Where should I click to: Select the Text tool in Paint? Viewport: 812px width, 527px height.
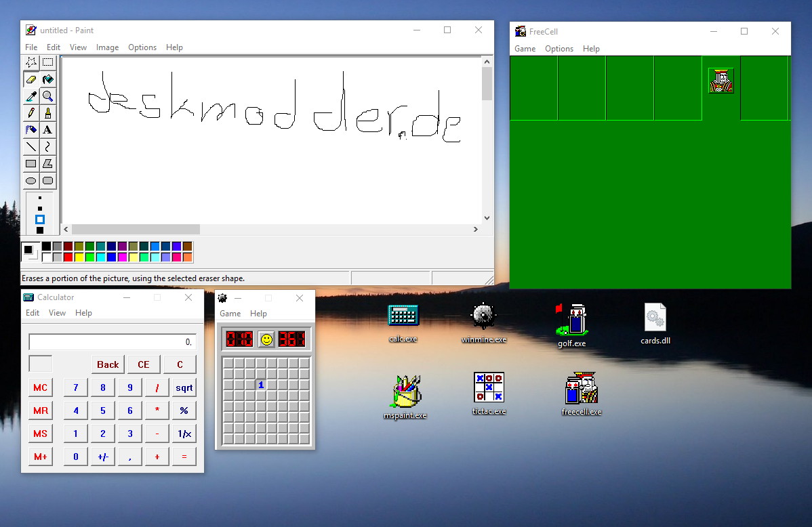pyautogui.click(x=47, y=130)
